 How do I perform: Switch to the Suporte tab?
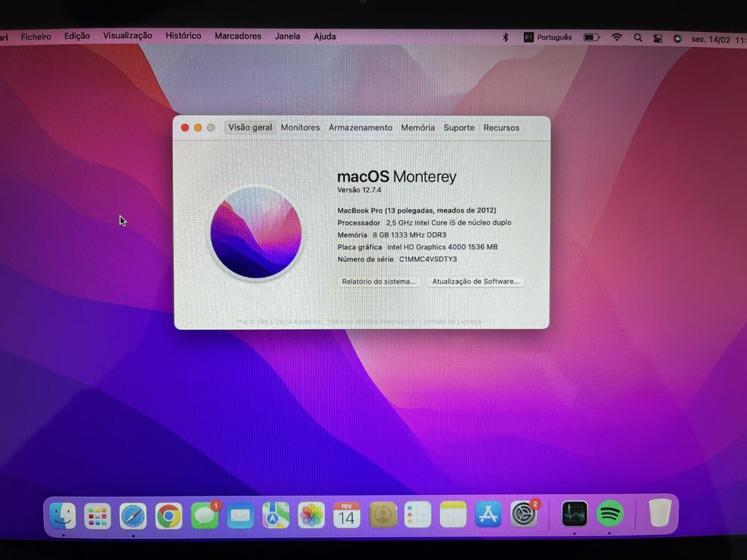pyautogui.click(x=459, y=128)
